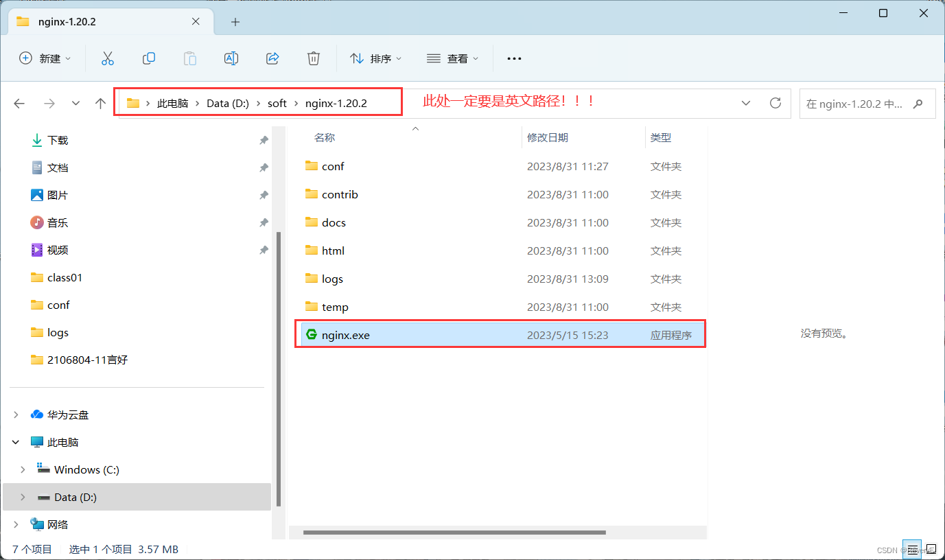Viewport: 945px width, 560px height.
Task: Select the html folder row
Action: [504, 250]
